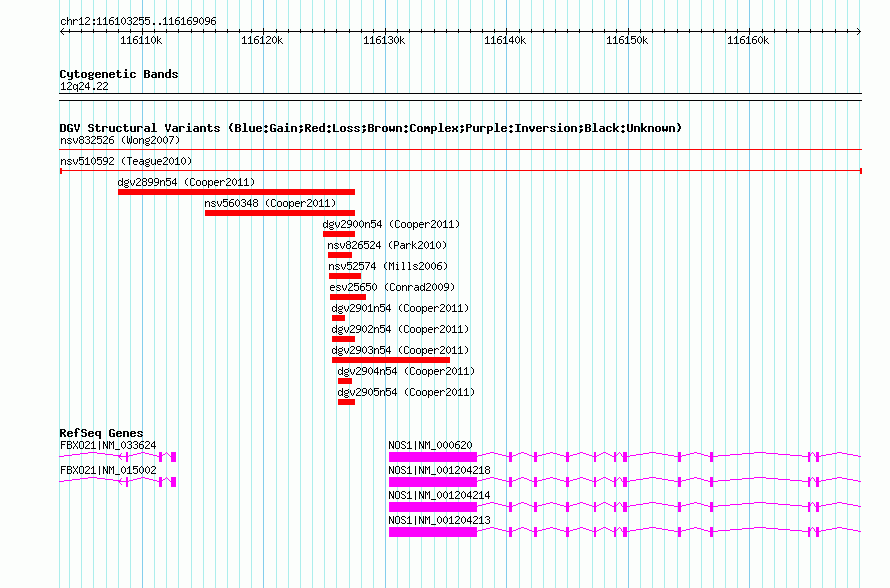Viewport: 890px width, 588px height.
Task: Click the red bar under dgv2905n54
Action: 346,402
